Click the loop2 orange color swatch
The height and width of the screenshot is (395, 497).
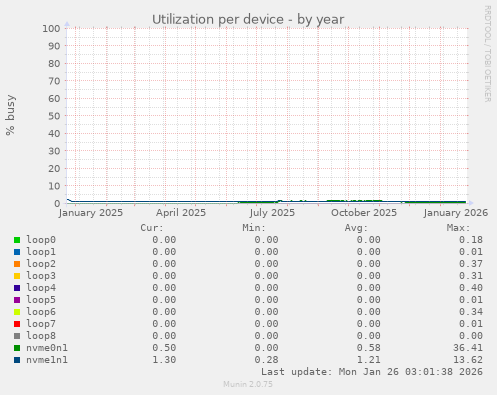tap(17, 264)
